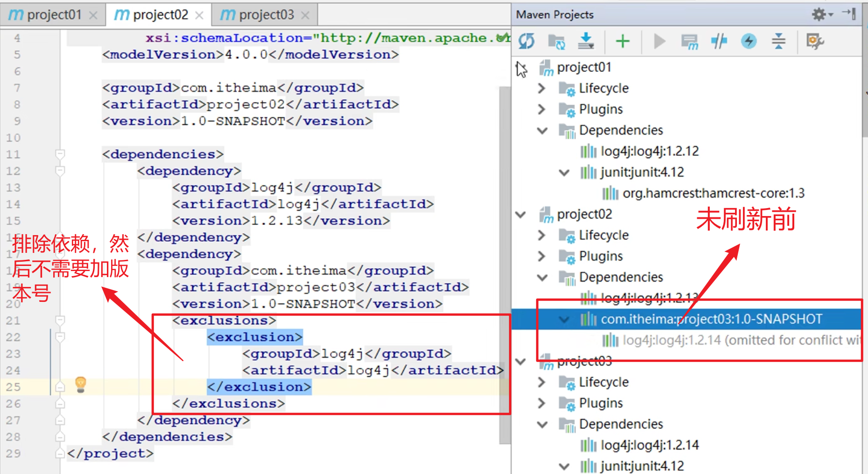Viewport: 868px width, 474px height.
Task: Expand Plugins under project01
Action: (x=541, y=109)
